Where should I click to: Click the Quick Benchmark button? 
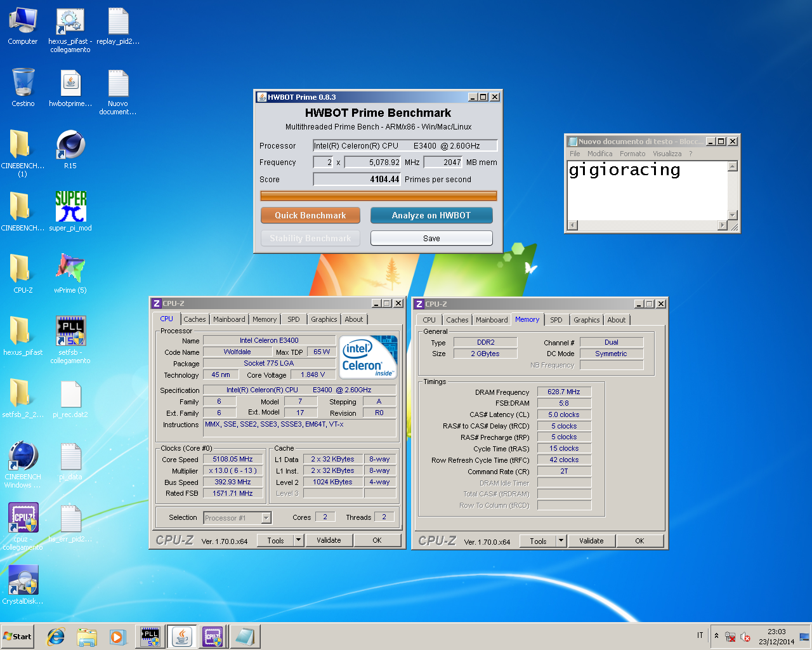click(x=310, y=215)
